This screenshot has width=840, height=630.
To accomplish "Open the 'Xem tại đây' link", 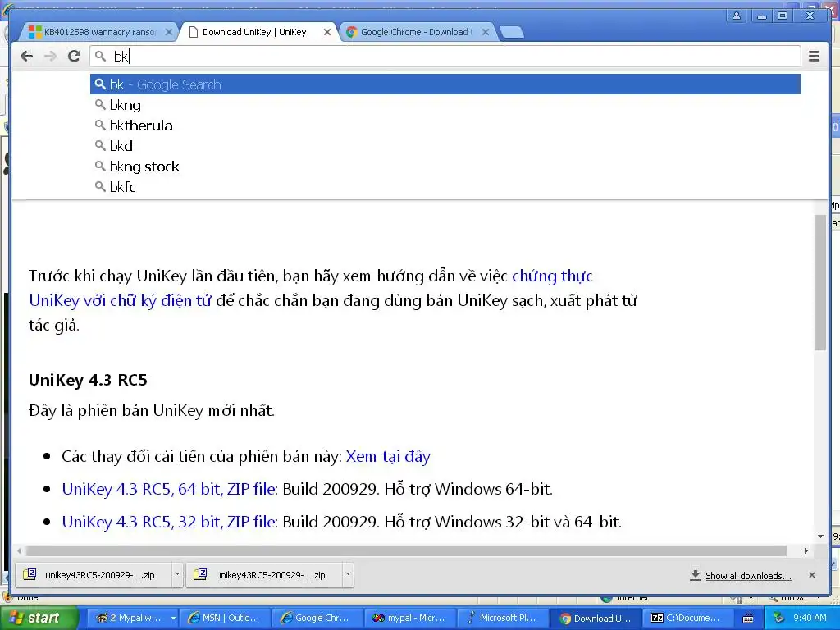I will click(388, 456).
